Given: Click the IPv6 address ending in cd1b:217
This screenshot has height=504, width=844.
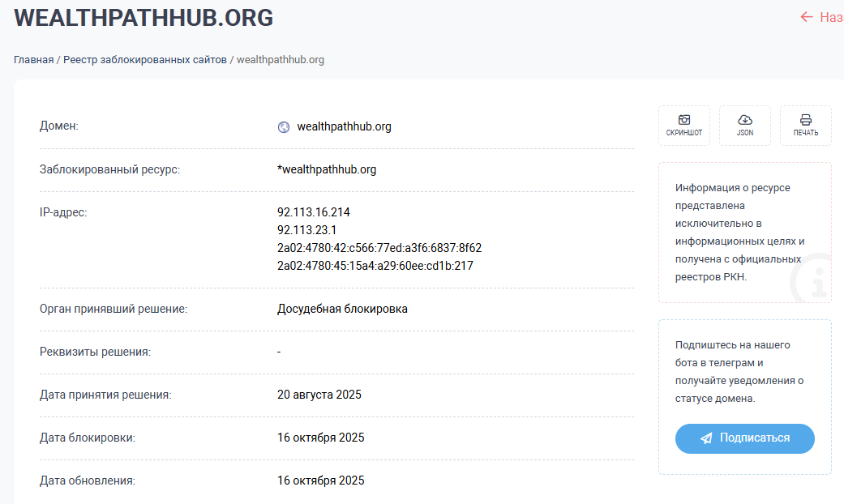Looking at the screenshot, I should (x=375, y=266).
